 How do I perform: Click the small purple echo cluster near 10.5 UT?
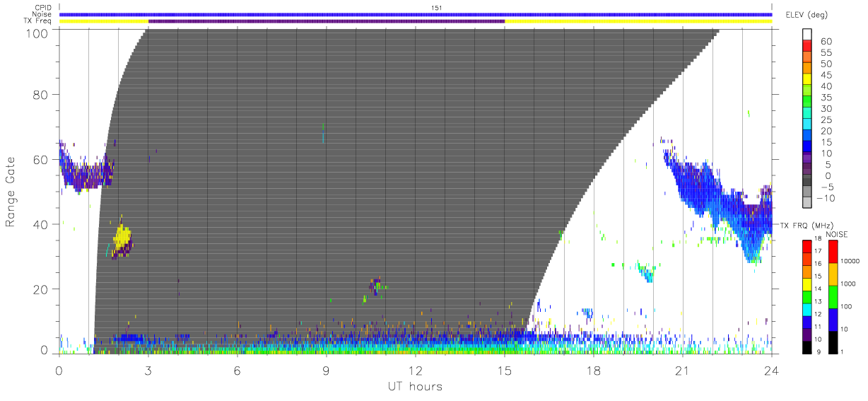point(375,285)
